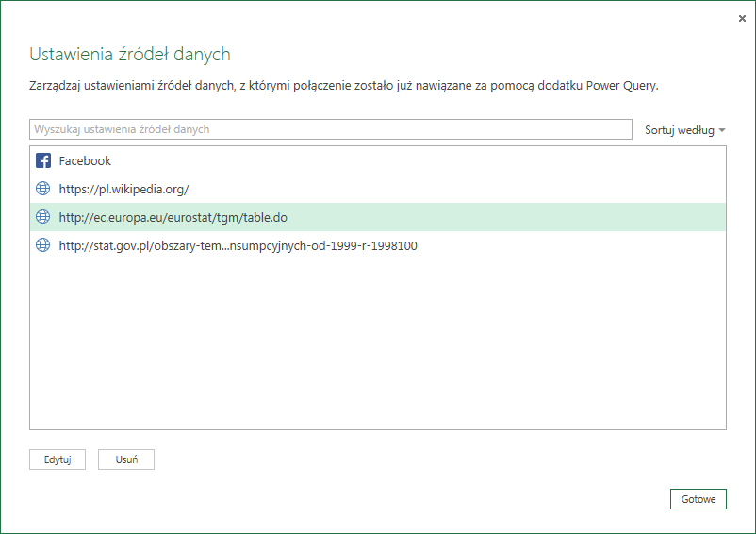Click blank space right of Facebook row
The image size is (756, 534).
click(424, 160)
